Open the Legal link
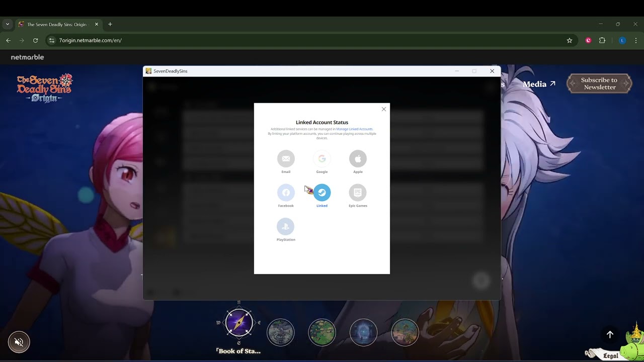The height and width of the screenshot is (362, 644). pos(611,355)
